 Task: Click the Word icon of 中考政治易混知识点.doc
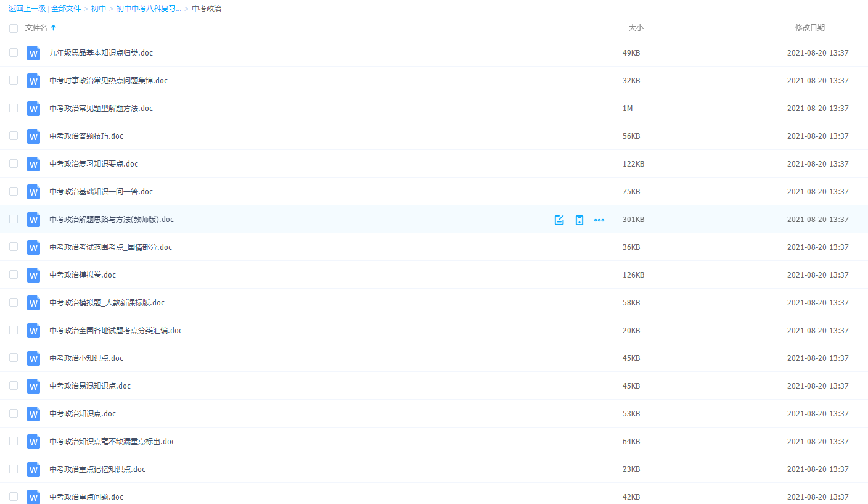[33, 386]
